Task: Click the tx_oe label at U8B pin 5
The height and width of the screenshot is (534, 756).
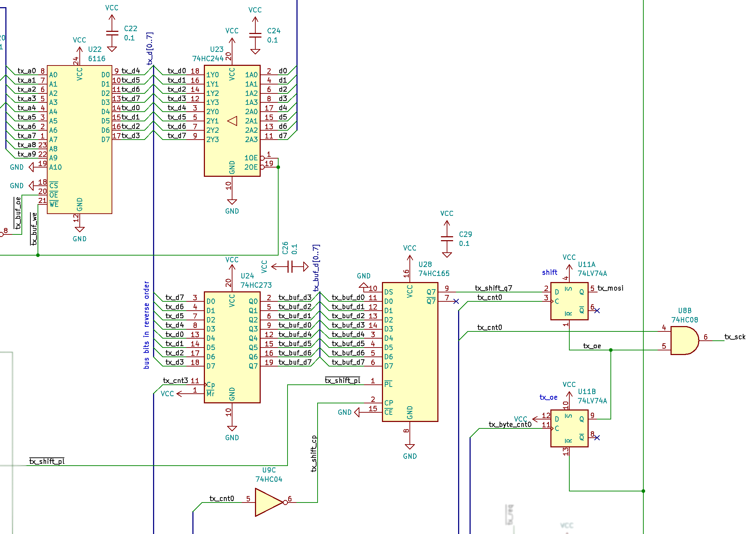Action: tap(592, 346)
